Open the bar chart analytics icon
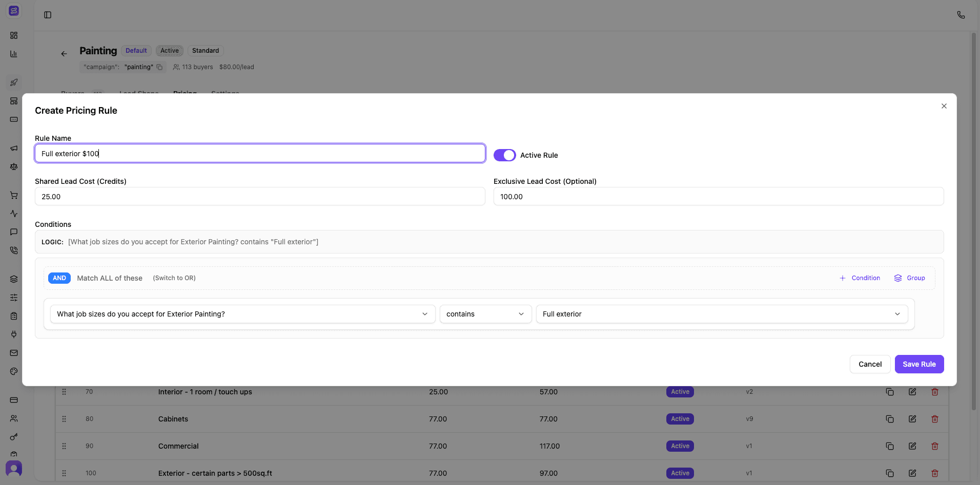The height and width of the screenshot is (485, 980). coord(14,54)
